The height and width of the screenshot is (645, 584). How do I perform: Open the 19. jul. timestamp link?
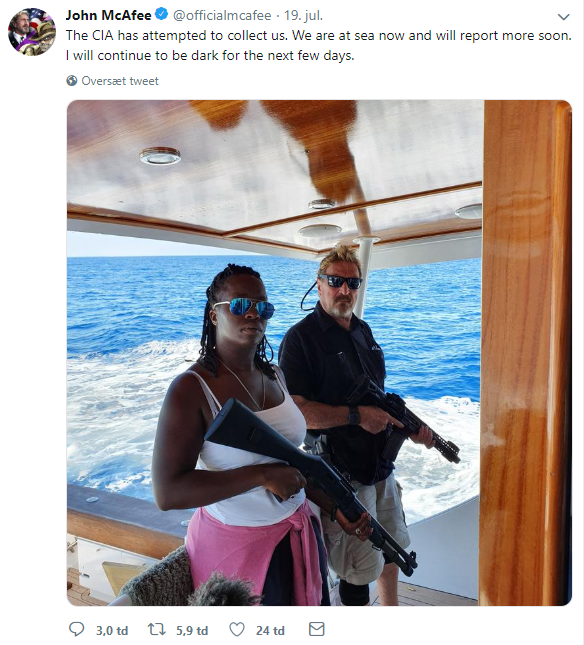point(303,16)
